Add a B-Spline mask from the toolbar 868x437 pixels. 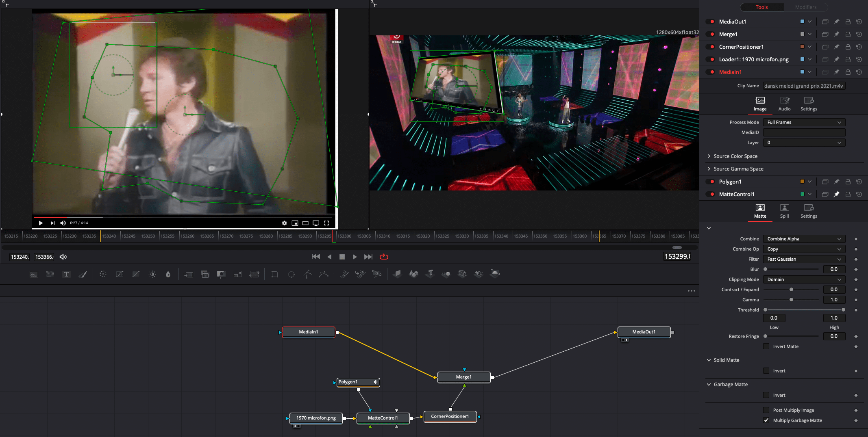[324, 274]
